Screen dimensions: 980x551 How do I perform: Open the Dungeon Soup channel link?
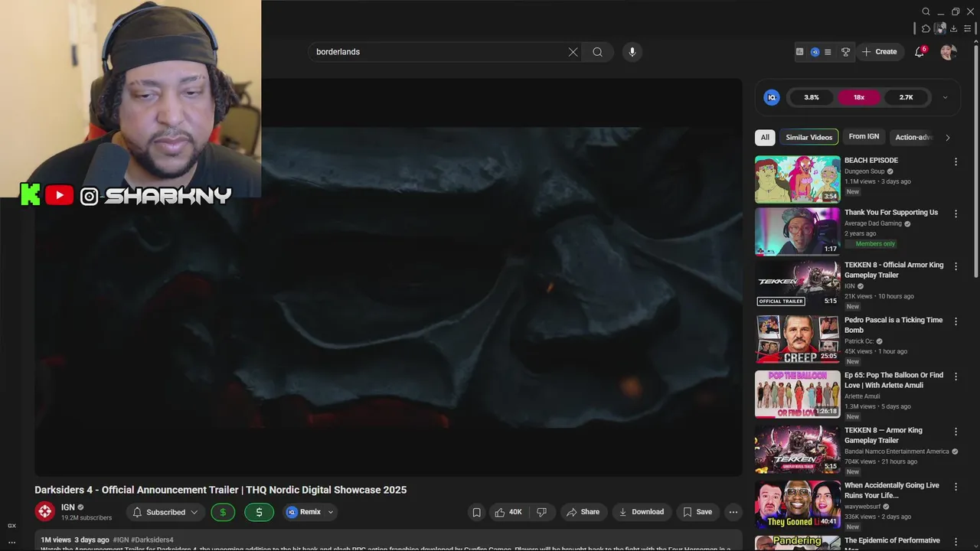point(864,171)
